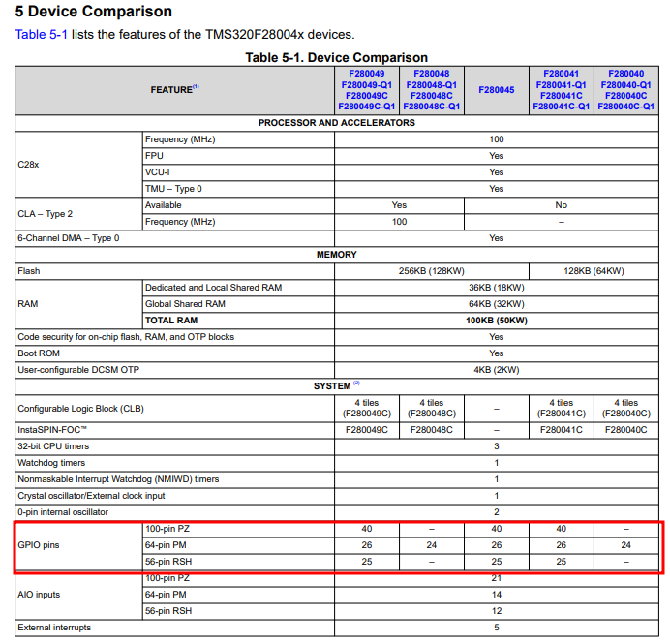Open the F280040 device link
670x644 pixels.
pyautogui.click(x=625, y=73)
